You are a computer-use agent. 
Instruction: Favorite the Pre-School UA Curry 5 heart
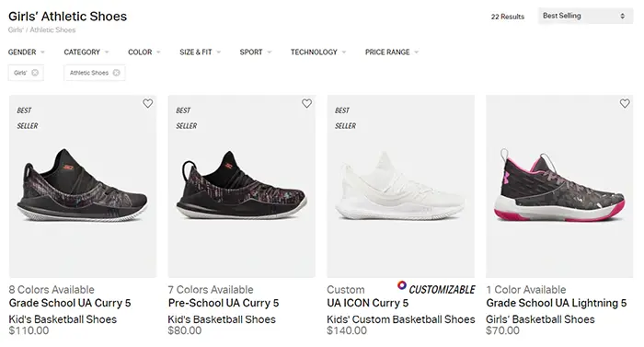point(306,104)
